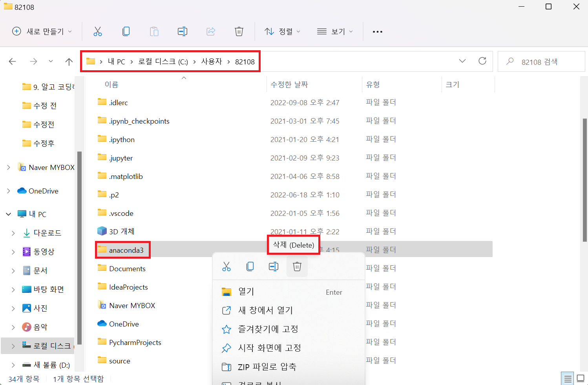The height and width of the screenshot is (385, 588).
Task: Select the .vscode folder
Action: point(115,213)
